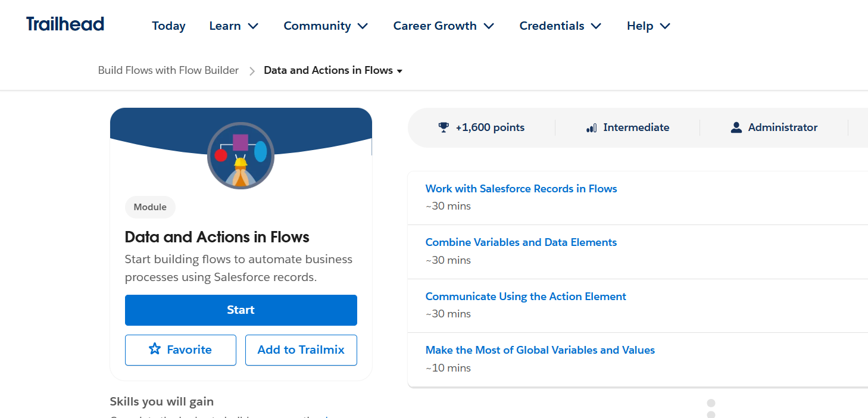Viewport: 868px width, 418px height.
Task: Open Combine Variables and Data Elements unit
Action: [521, 242]
